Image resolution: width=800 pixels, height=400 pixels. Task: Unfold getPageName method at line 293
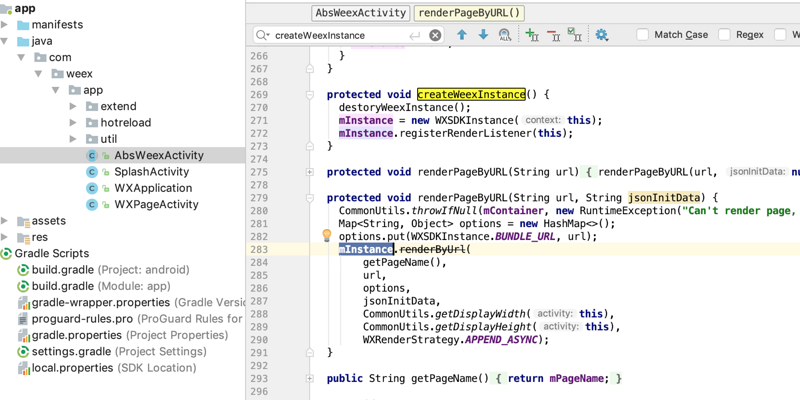pyautogui.click(x=309, y=379)
